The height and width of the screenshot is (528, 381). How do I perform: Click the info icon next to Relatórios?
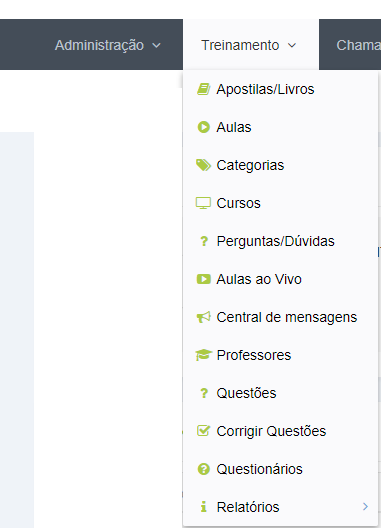tap(203, 507)
